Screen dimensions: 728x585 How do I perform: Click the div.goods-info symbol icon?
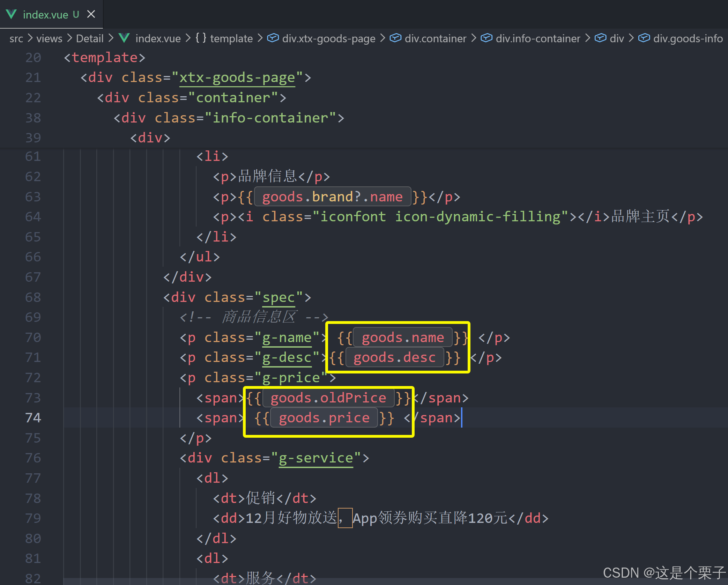click(x=644, y=38)
